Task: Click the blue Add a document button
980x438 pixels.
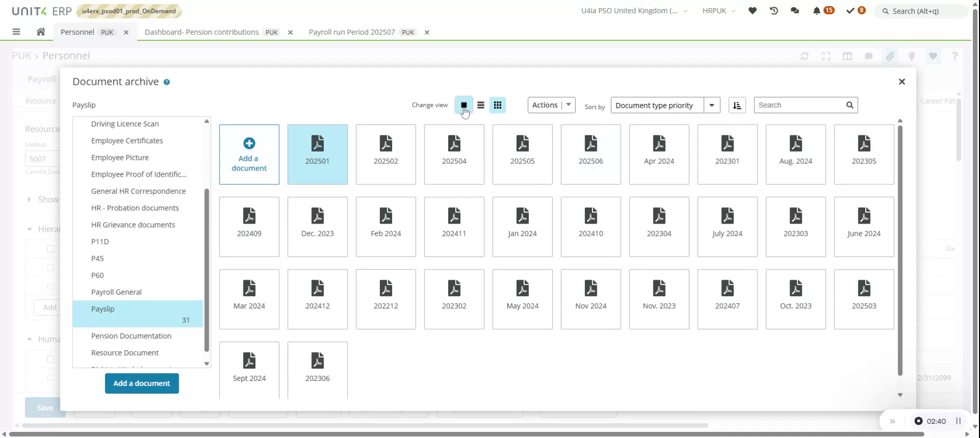Action: pyautogui.click(x=142, y=383)
